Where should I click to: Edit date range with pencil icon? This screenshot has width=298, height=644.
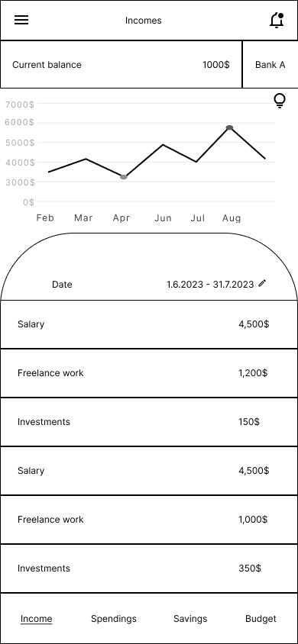(262, 283)
